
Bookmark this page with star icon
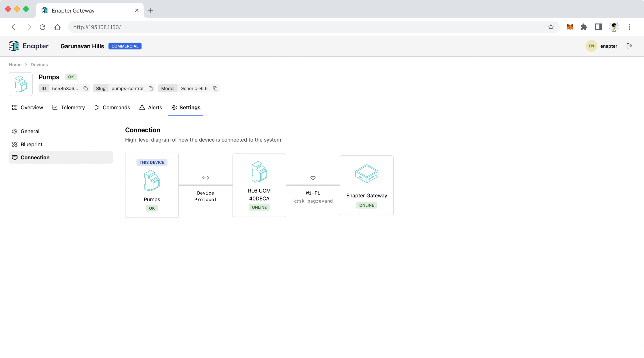pyautogui.click(x=551, y=27)
